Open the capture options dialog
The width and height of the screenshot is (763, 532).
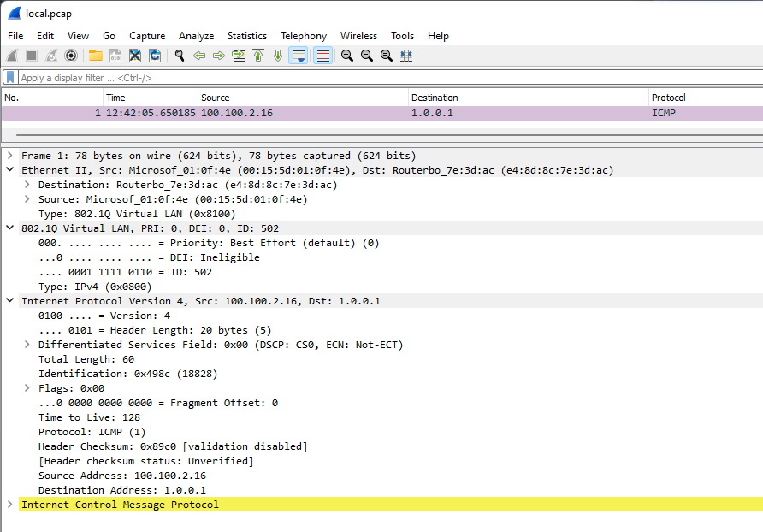click(x=72, y=56)
